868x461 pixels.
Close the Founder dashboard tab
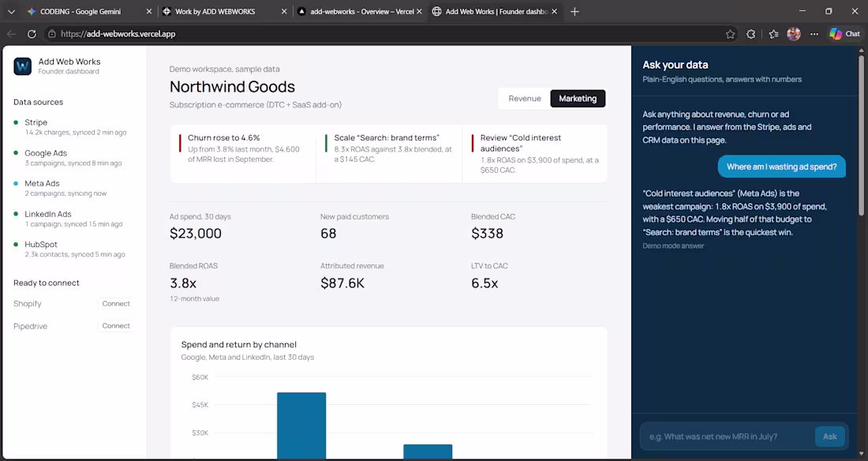click(554, 12)
